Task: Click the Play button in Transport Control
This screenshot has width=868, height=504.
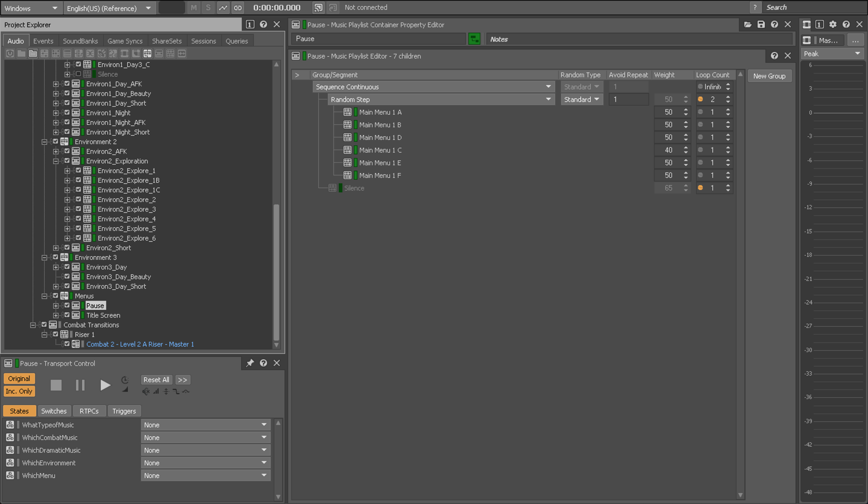Action: click(105, 385)
